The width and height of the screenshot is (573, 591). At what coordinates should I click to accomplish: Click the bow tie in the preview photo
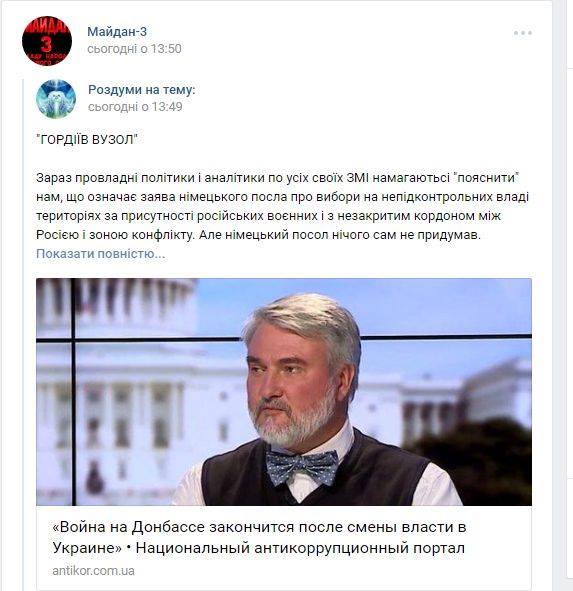tap(302, 468)
